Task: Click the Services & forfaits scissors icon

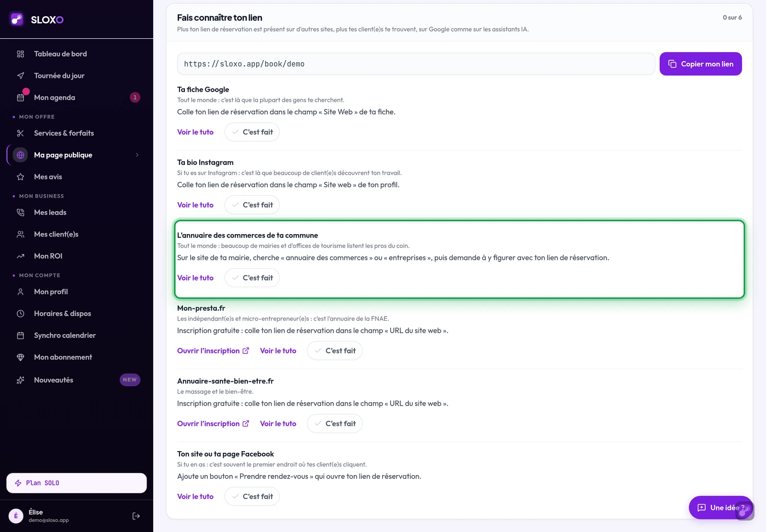Action: click(x=21, y=133)
